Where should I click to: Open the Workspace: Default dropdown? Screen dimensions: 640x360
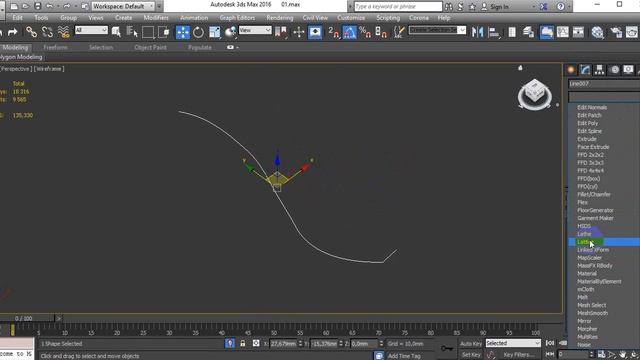point(123,6)
